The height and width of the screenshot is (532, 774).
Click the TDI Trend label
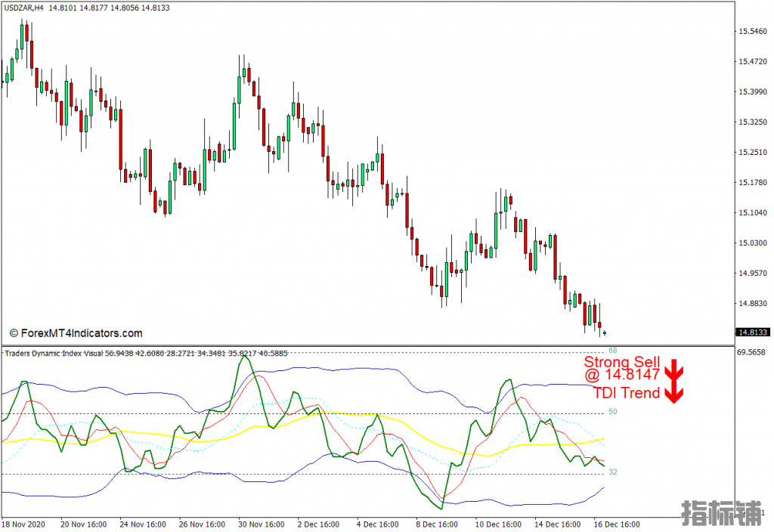coord(627,393)
